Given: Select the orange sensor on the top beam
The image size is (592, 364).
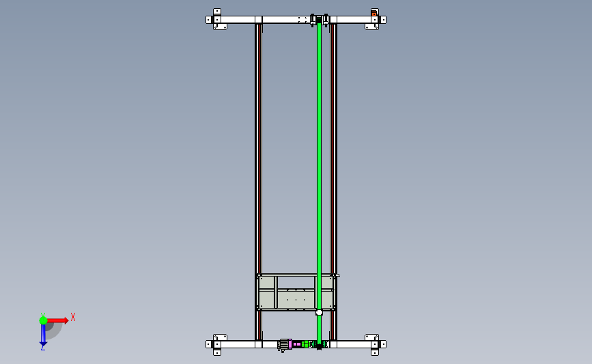Looking at the screenshot, I should click(373, 14).
